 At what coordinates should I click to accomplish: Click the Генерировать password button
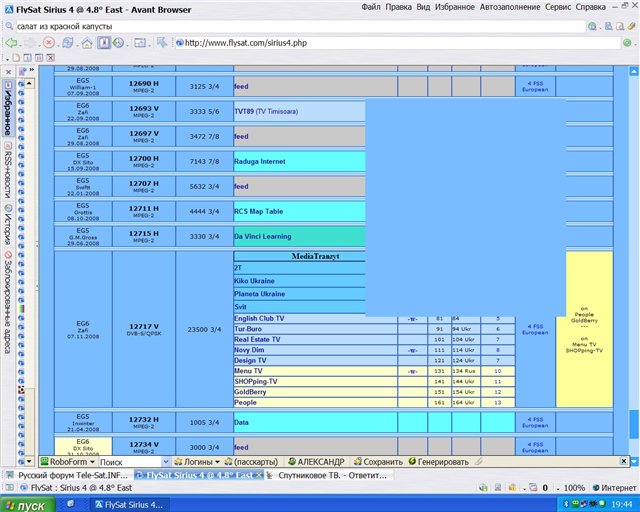[x=438, y=462]
